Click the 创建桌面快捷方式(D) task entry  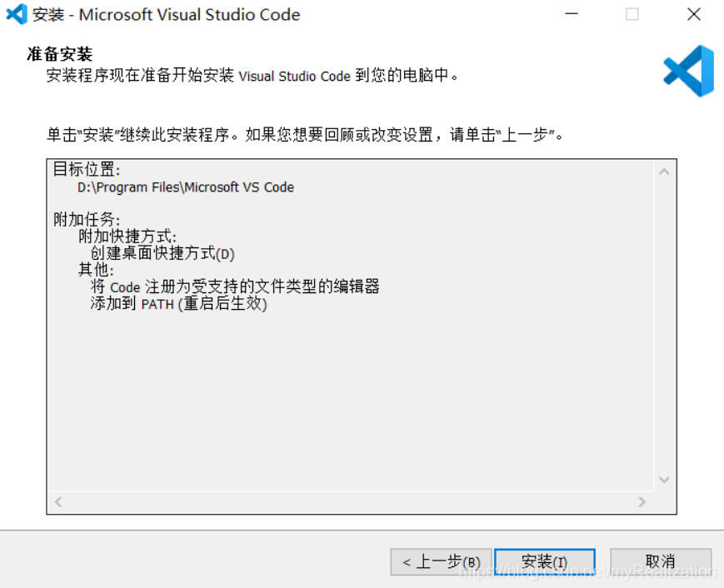tap(164, 253)
